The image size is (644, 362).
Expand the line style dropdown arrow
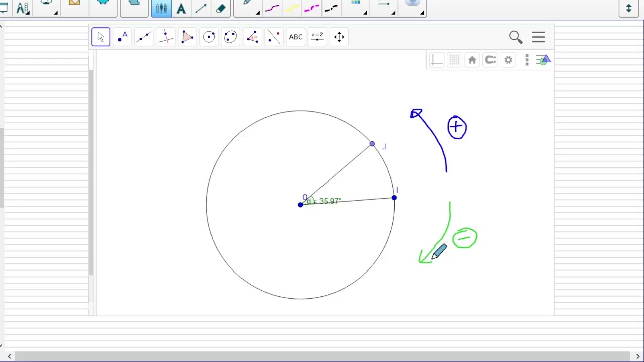[x=393, y=13]
